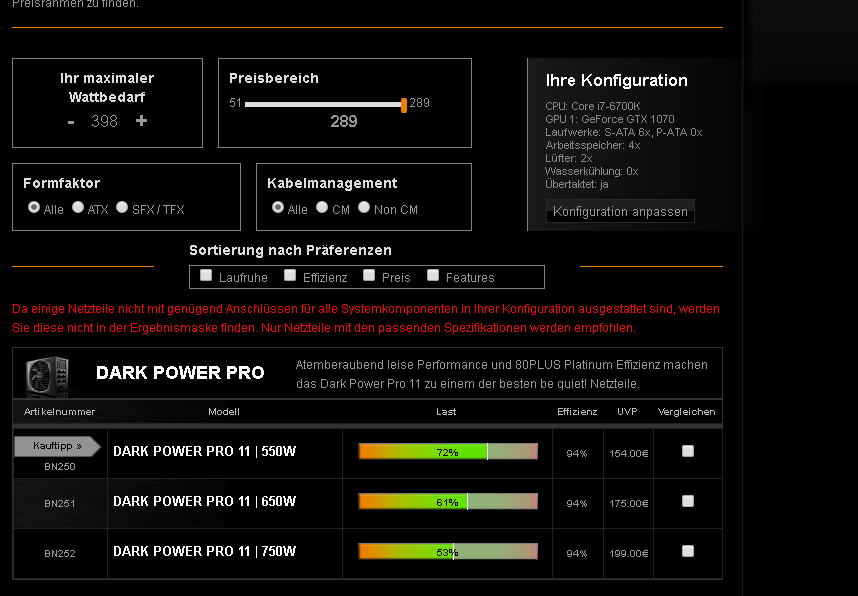Click the Effizienz column header
This screenshot has width=858, height=596.
(577, 412)
